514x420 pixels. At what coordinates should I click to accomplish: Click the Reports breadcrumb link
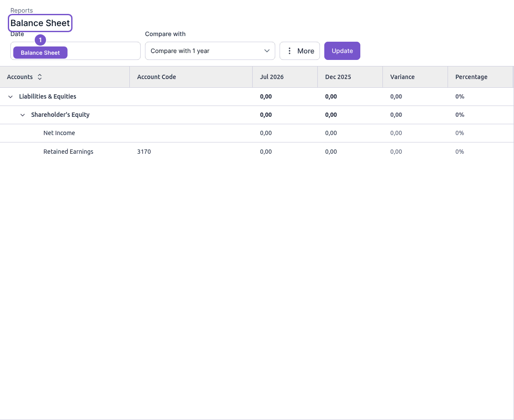[22, 10]
